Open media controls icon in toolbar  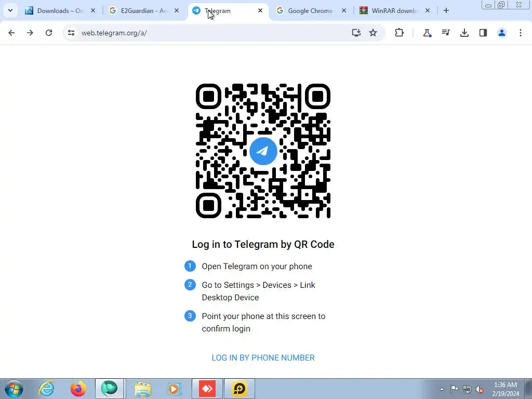[446, 33]
